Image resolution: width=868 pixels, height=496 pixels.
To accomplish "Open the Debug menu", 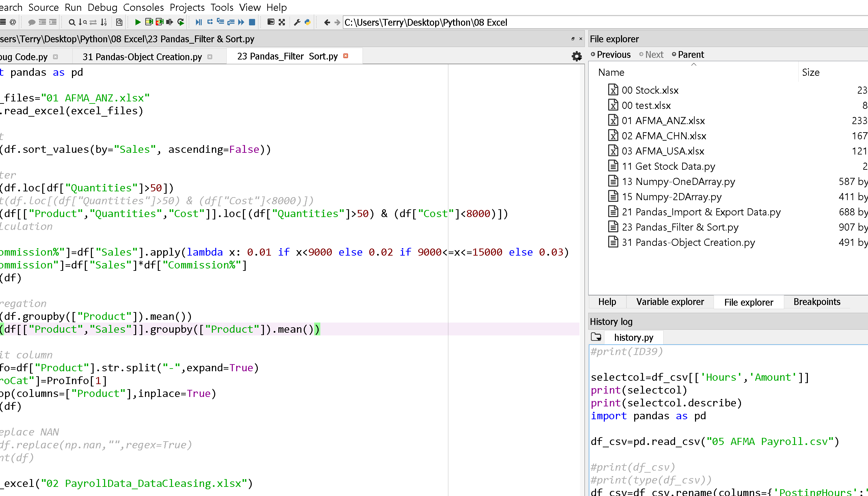I will (102, 7).
